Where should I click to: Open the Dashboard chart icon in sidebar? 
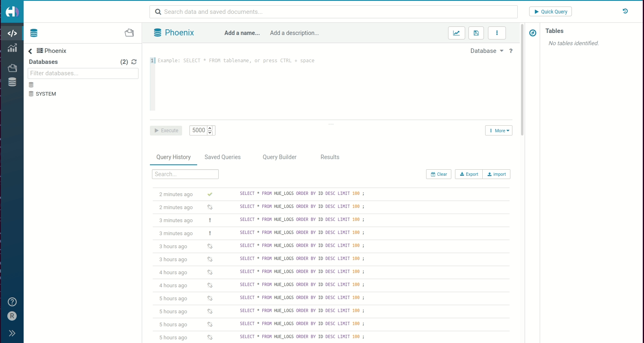12,48
